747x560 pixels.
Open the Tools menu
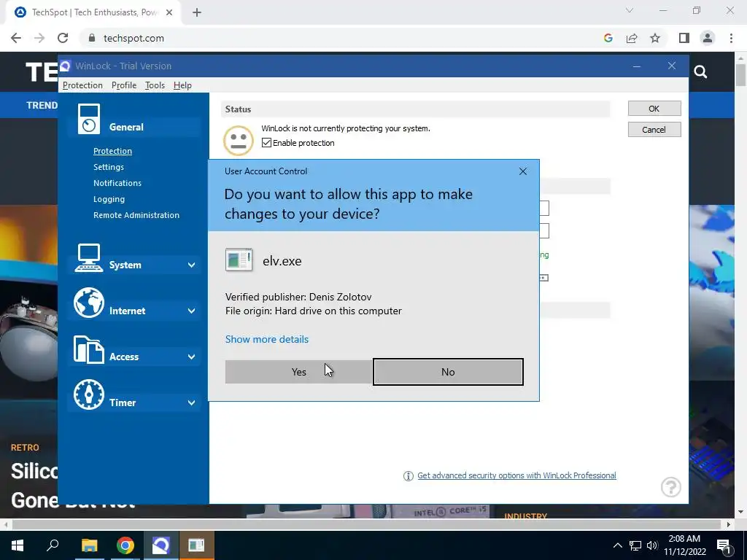[155, 85]
